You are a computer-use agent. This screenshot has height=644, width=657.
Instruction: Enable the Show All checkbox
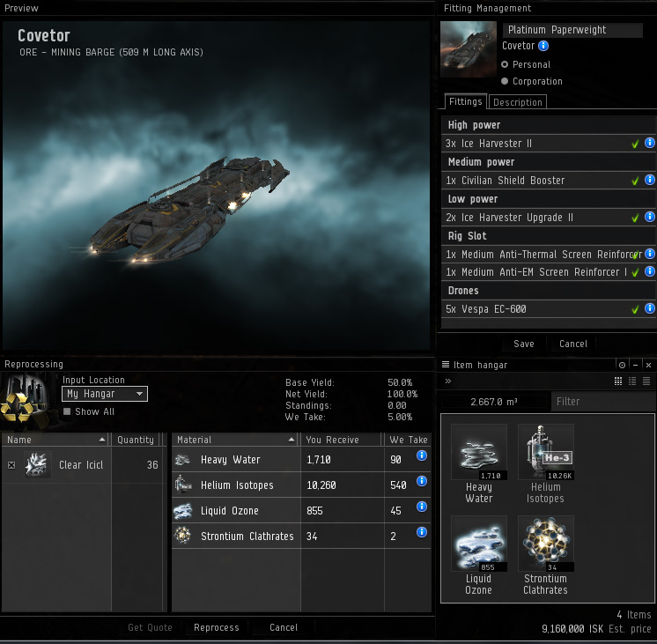[67, 411]
